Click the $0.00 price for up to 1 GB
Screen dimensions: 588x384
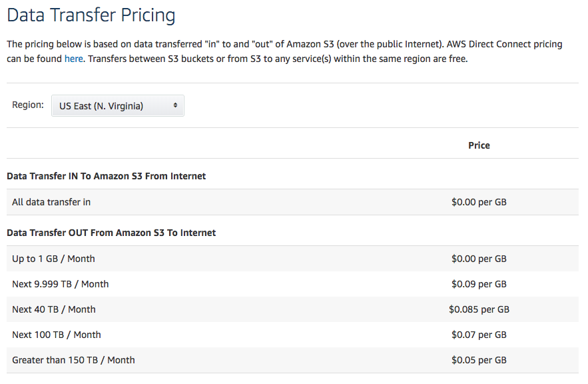pos(479,259)
